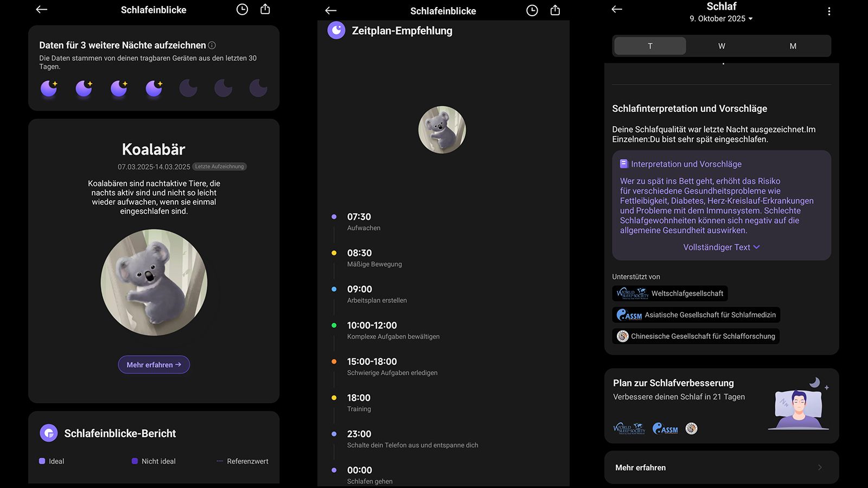
Task: Tap info icon beside Nächte aufzeichnen heading
Action: coord(212,46)
